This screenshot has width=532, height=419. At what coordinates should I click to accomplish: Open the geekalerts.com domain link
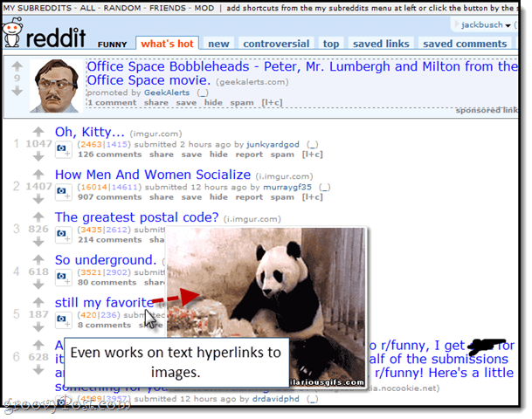pyautogui.click(x=252, y=82)
